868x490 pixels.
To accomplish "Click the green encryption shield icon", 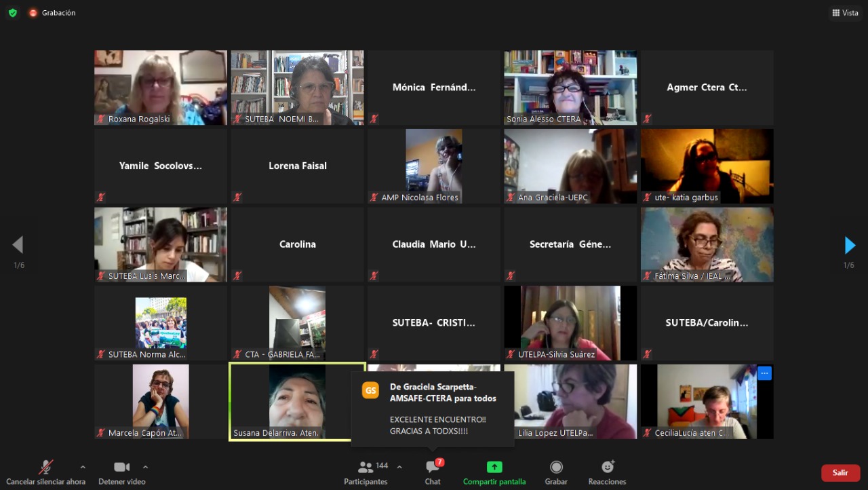I will click(12, 13).
